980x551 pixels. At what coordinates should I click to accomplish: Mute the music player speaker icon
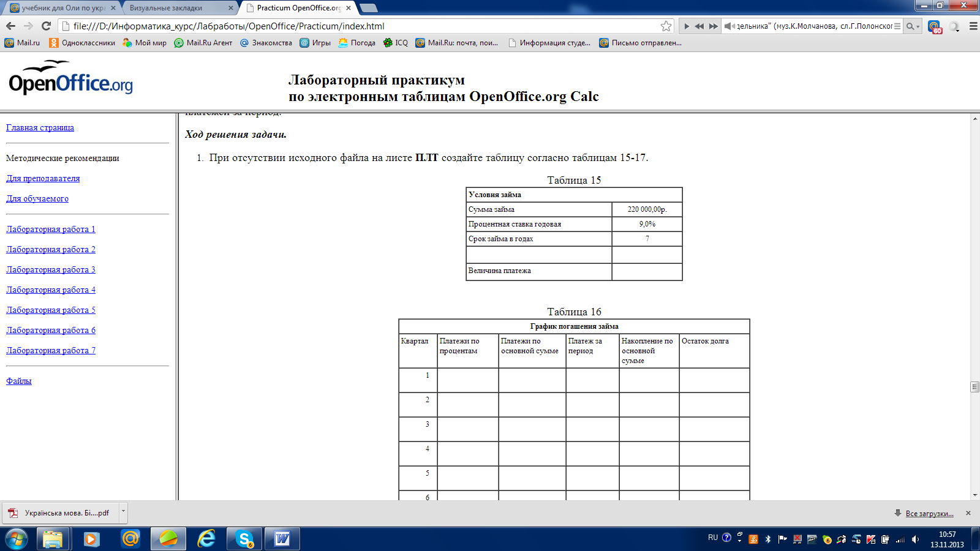pyautogui.click(x=729, y=26)
